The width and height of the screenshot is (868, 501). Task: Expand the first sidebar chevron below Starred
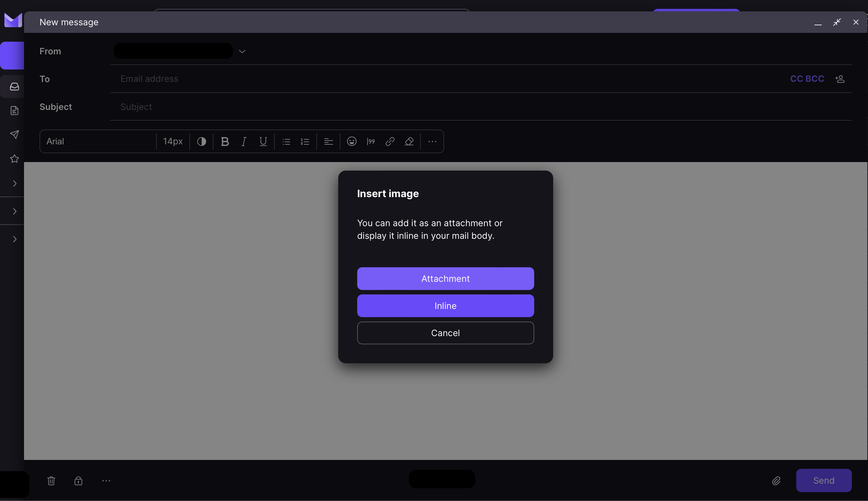[15, 184]
